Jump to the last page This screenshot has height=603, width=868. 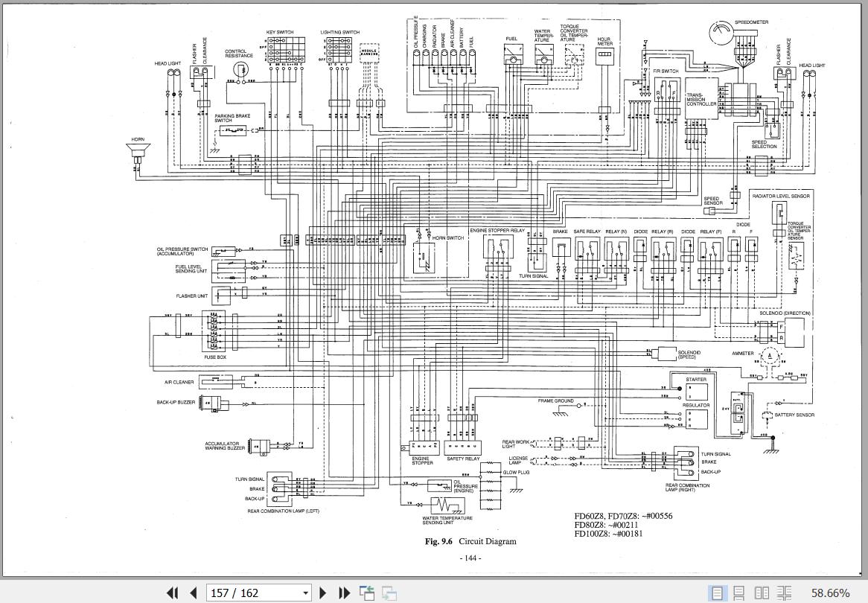click(x=345, y=593)
